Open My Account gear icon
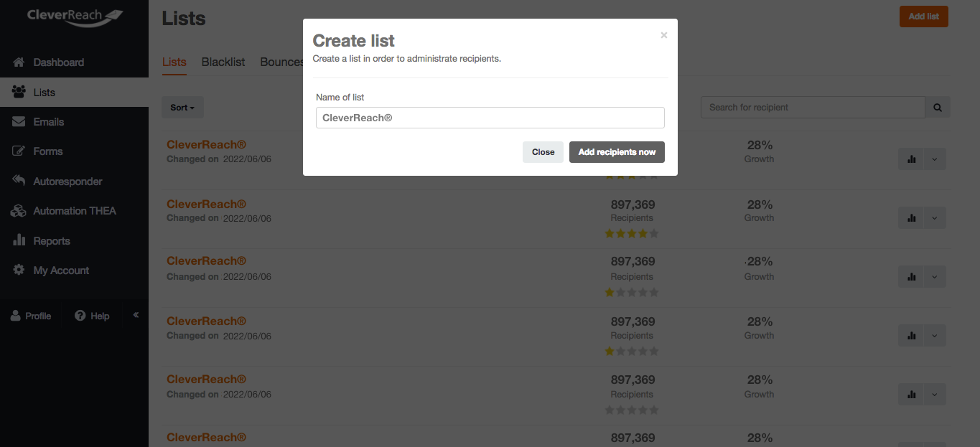This screenshot has height=447, width=980. [x=19, y=270]
